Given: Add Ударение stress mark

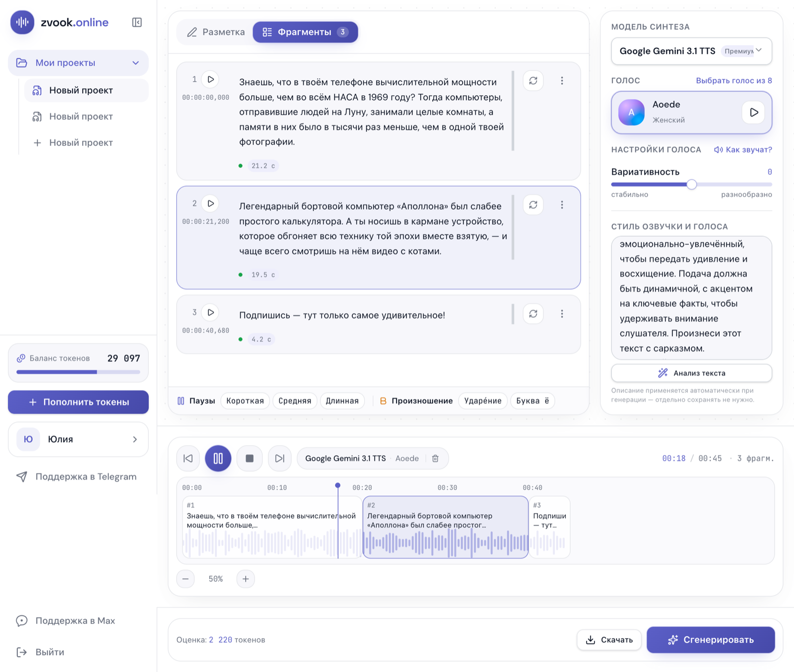Looking at the screenshot, I should (x=483, y=401).
